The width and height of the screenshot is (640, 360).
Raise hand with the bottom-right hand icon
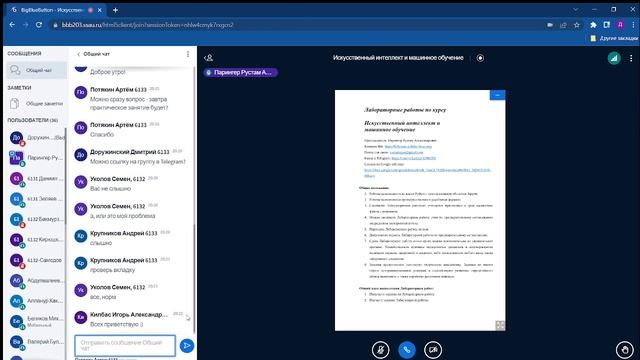pos(624,350)
